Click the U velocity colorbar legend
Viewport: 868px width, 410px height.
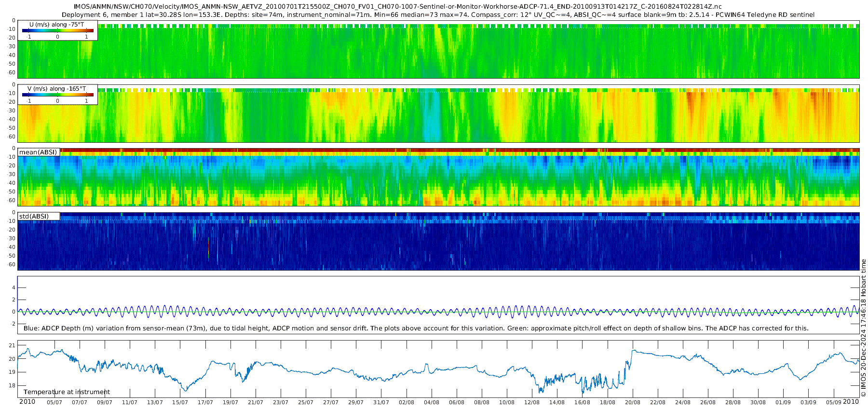57,31
